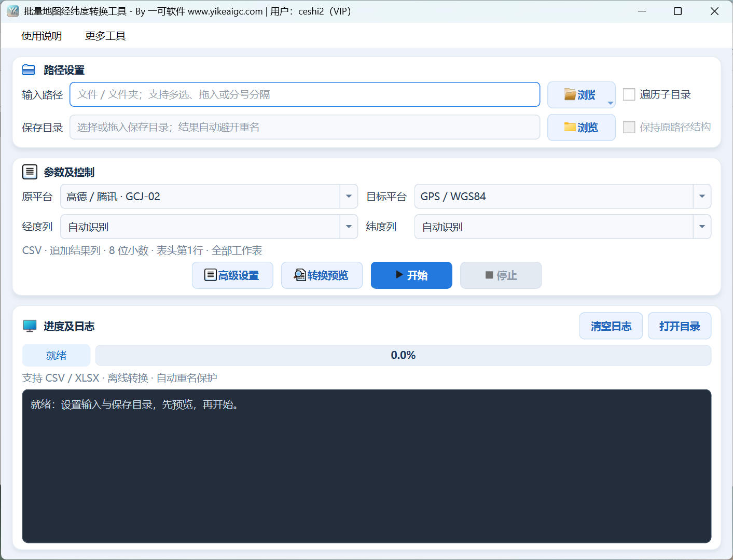The height and width of the screenshot is (560, 733).
Task: Open 高级设置 dialog
Action: [x=232, y=275]
